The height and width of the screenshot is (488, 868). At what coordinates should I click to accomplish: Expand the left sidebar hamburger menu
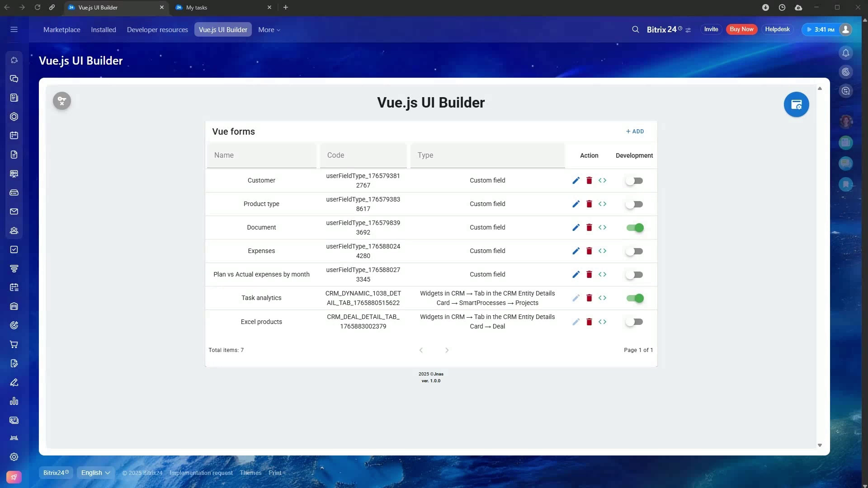coord(14,30)
